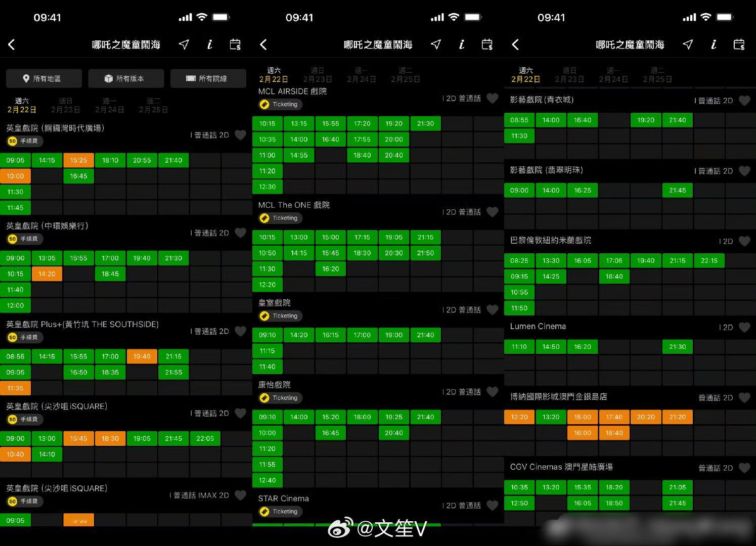Image resolution: width=756 pixels, height=546 pixels.
Task: Tap the location arrow in the right screen
Action: tap(688, 44)
